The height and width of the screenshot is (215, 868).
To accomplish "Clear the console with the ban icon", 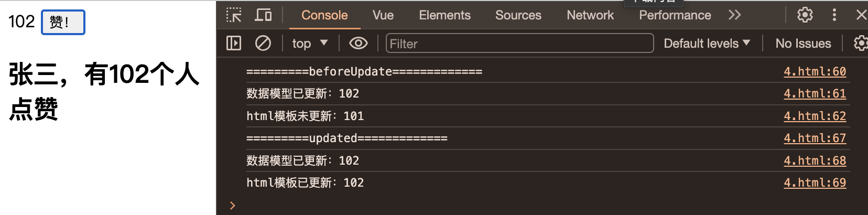I will point(263,43).
